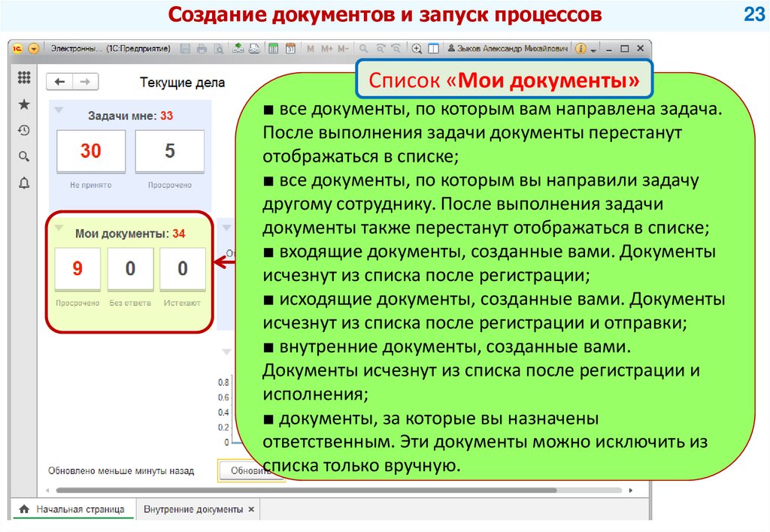Screen dimensions: 770x532
Task: Open the Calculator toolbar icon
Action: [274, 49]
